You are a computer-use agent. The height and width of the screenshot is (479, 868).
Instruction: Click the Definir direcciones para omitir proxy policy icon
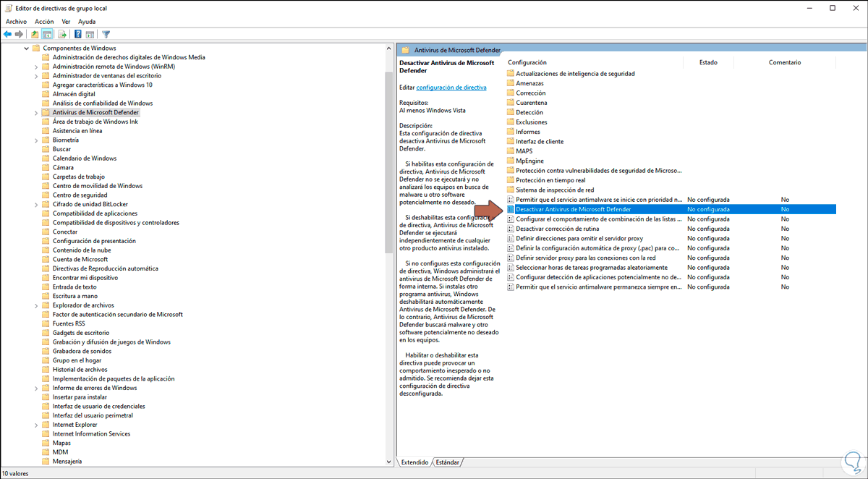click(511, 238)
